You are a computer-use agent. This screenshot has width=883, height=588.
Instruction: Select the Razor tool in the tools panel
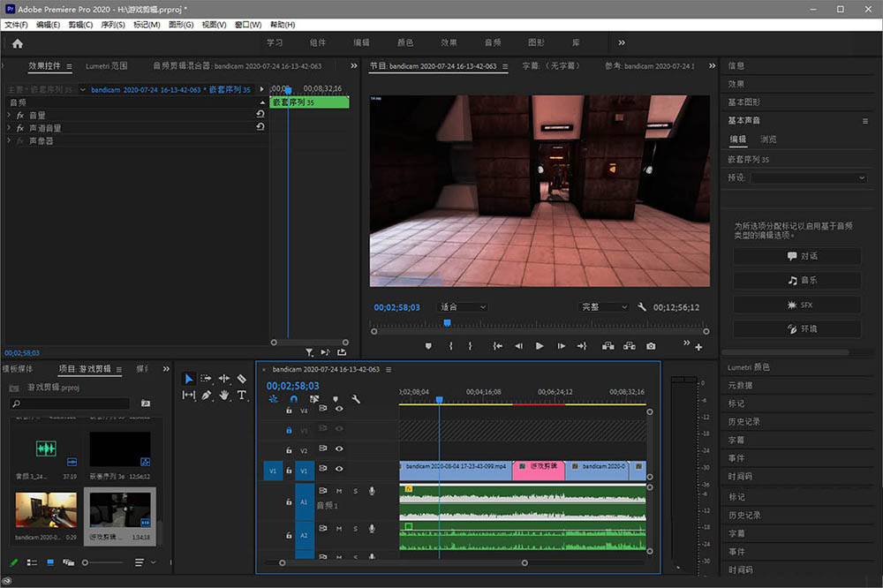[242, 379]
